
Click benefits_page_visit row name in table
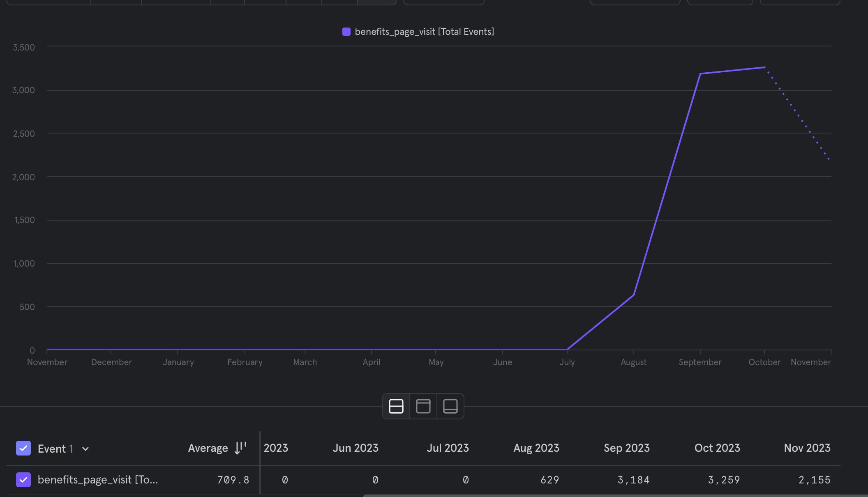pyautogui.click(x=98, y=480)
